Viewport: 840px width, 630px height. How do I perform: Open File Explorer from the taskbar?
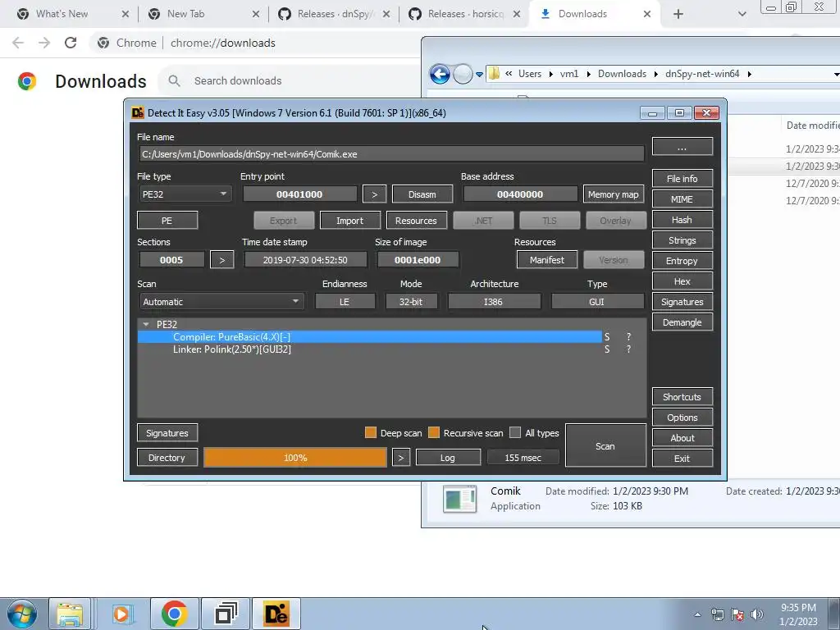coord(70,614)
